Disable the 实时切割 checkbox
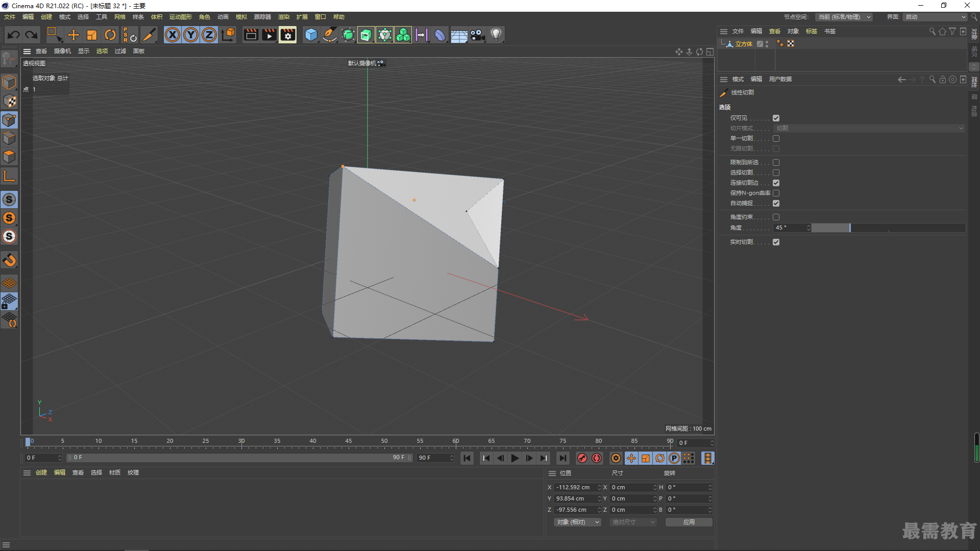The width and height of the screenshot is (980, 551). 776,242
